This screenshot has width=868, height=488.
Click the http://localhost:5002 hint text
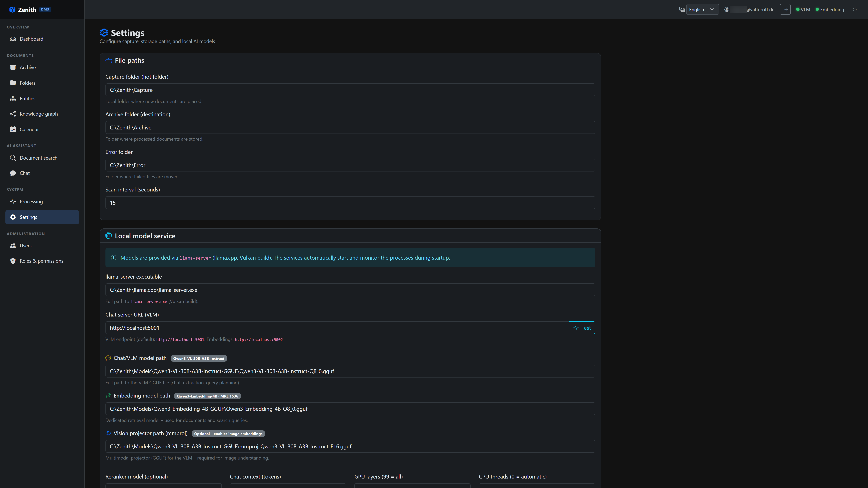(x=259, y=339)
